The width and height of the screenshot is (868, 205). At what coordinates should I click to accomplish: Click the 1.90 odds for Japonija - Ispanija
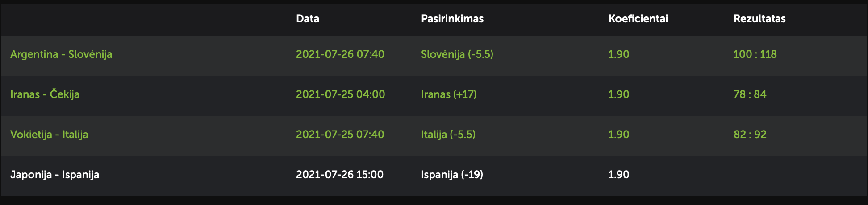[619, 175]
